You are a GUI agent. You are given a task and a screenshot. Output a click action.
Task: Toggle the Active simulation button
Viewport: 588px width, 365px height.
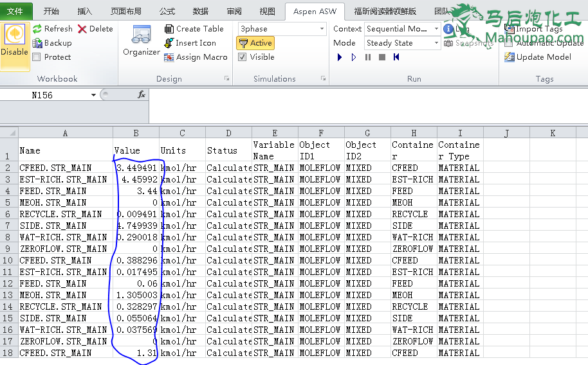pos(255,43)
